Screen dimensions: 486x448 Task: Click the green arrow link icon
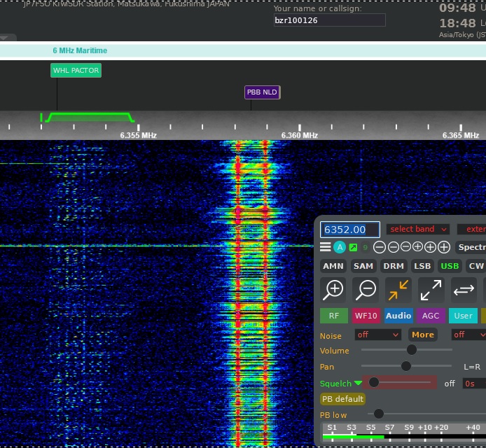click(x=353, y=247)
